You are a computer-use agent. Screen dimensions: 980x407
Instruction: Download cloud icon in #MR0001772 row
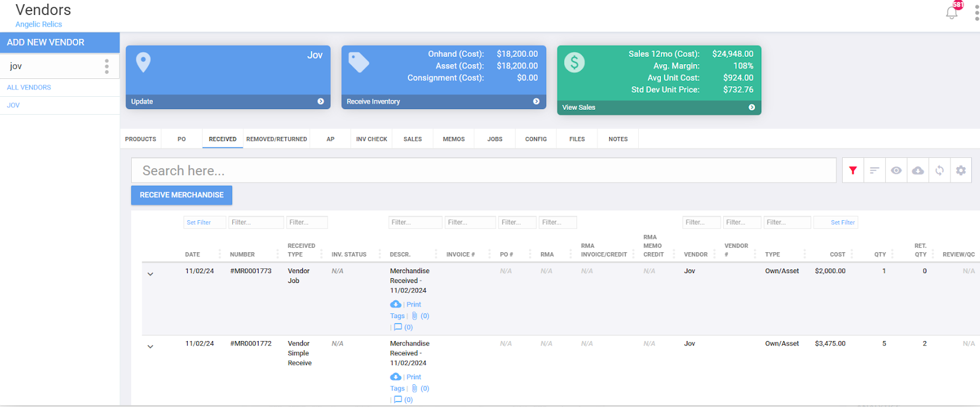click(x=395, y=377)
